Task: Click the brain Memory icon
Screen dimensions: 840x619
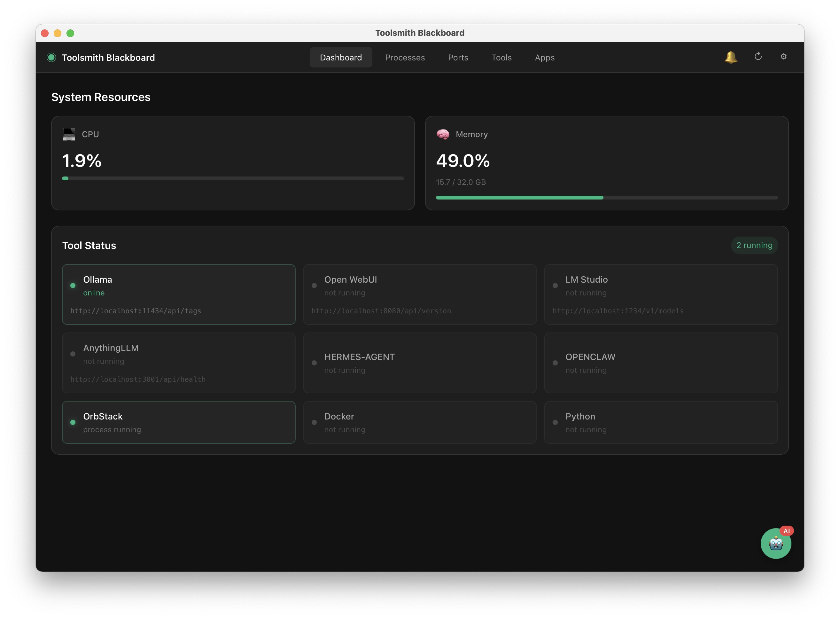Action: pos(443,134)
